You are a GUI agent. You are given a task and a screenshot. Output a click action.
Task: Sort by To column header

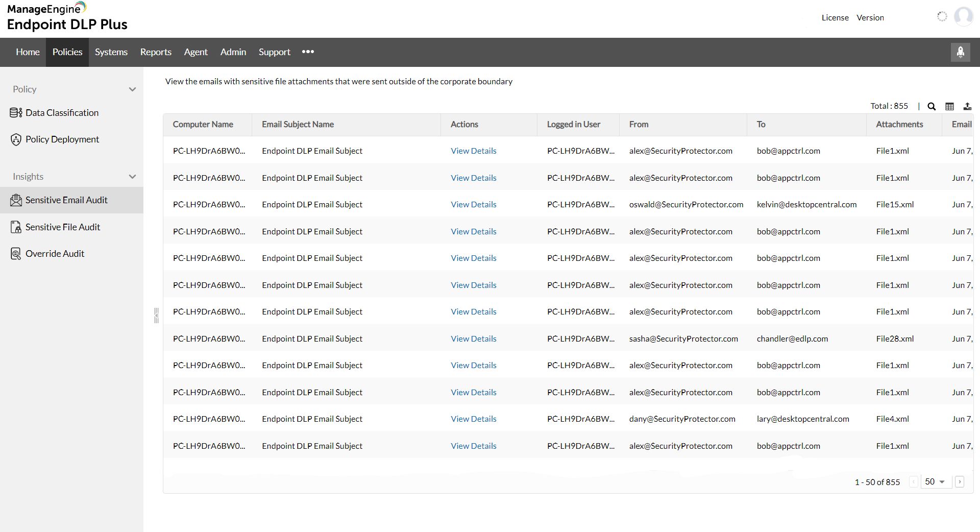(761, 125)
